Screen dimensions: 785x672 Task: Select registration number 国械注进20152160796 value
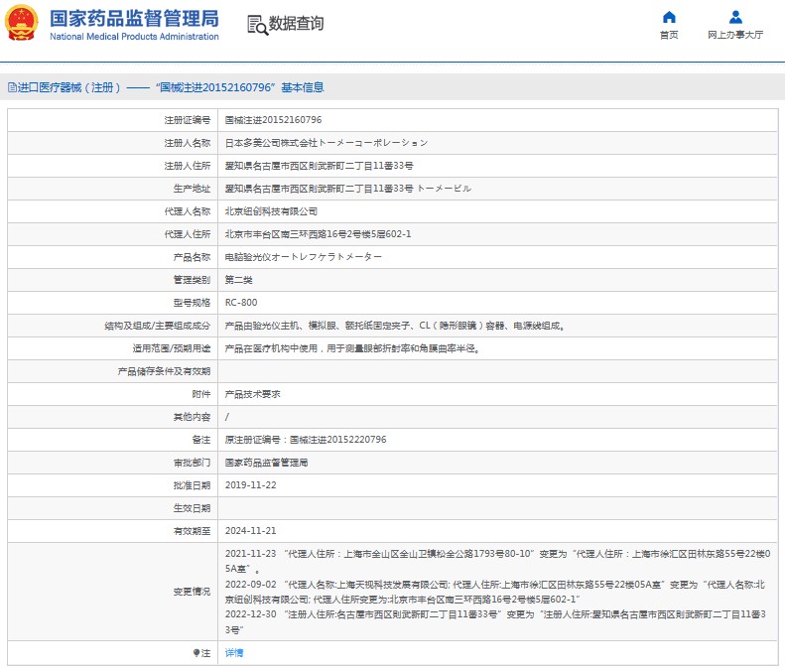(273, 120)
